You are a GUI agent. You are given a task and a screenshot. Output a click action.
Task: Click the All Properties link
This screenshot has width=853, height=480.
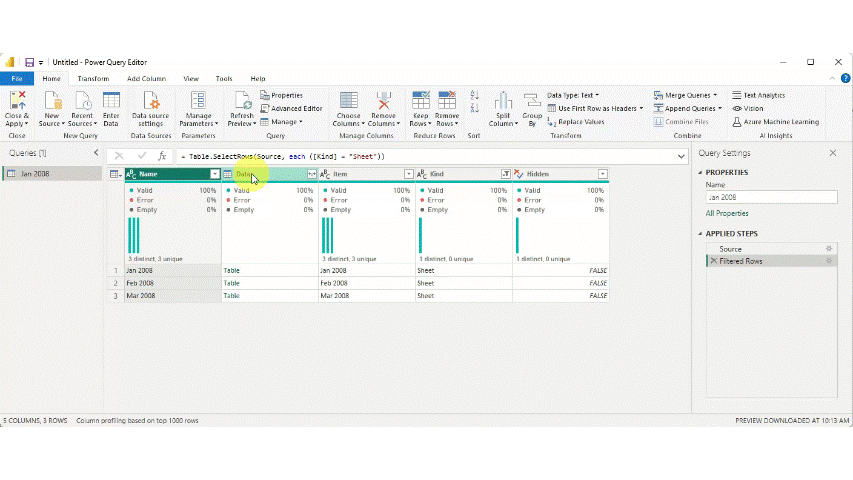727,213
